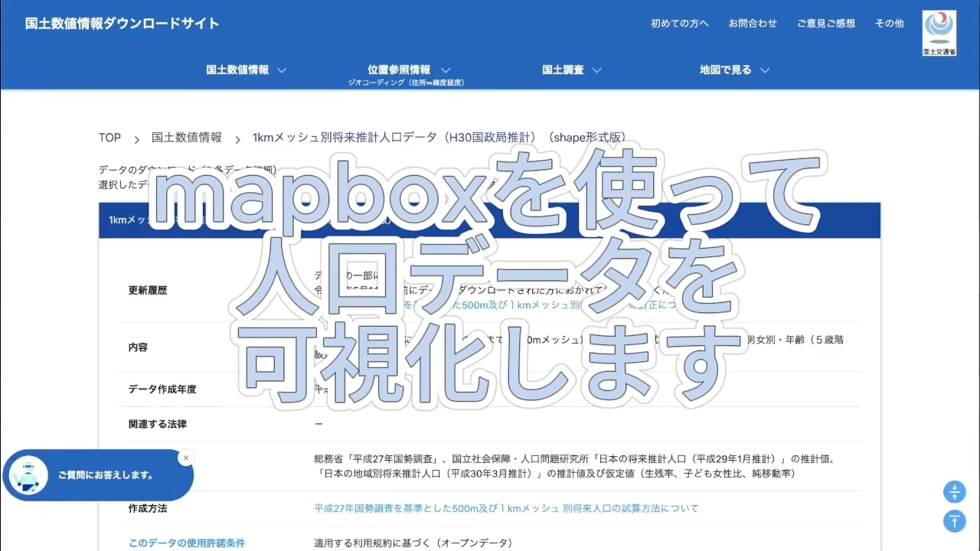Image resolution: width=980 pixels, height=551 pixels.
Task: Click the ご意見ご感想 feedback link
Action: point(825,23)
